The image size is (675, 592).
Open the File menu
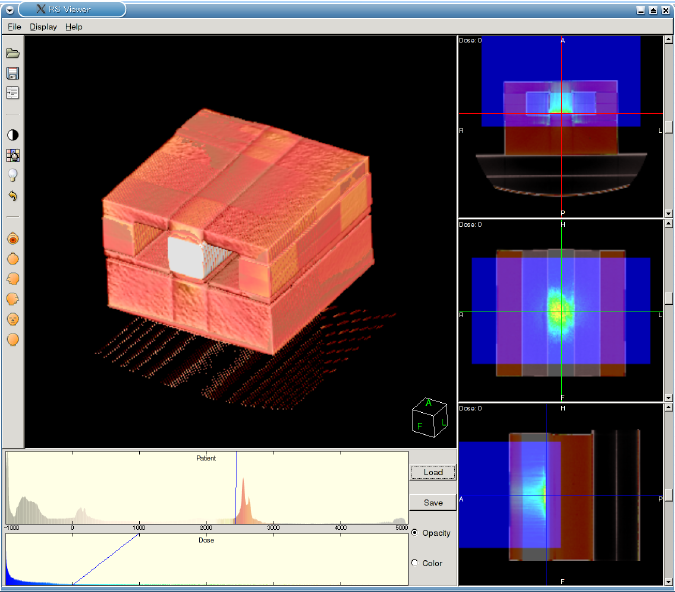click(14, 26)
